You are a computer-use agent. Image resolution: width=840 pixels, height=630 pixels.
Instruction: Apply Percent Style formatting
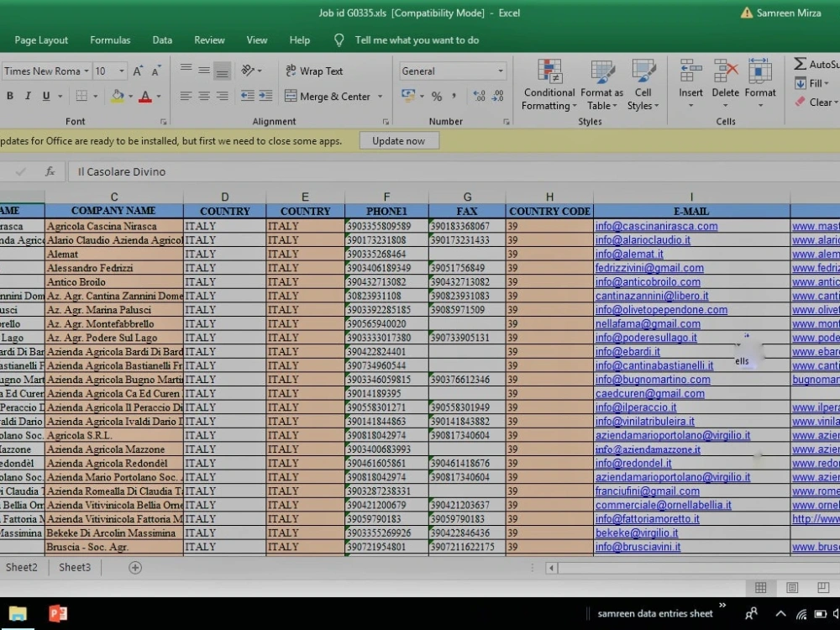coord(437,97)
